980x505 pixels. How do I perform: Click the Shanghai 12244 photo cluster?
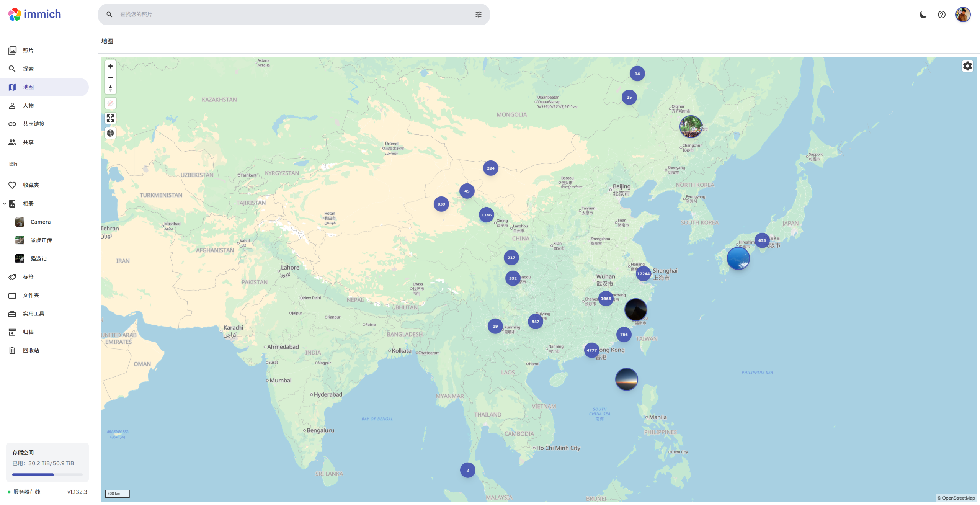[643, 274]
